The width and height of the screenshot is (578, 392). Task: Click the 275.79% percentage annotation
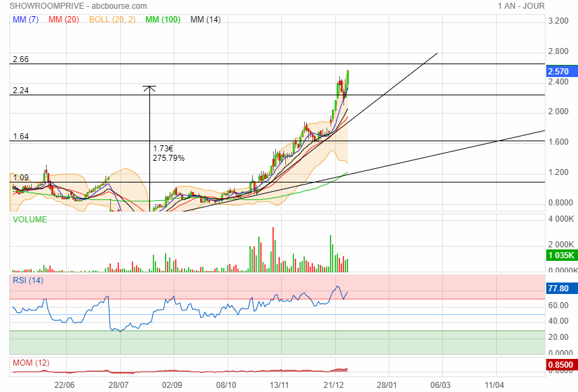pyautogui.click(x=168, y=158)
